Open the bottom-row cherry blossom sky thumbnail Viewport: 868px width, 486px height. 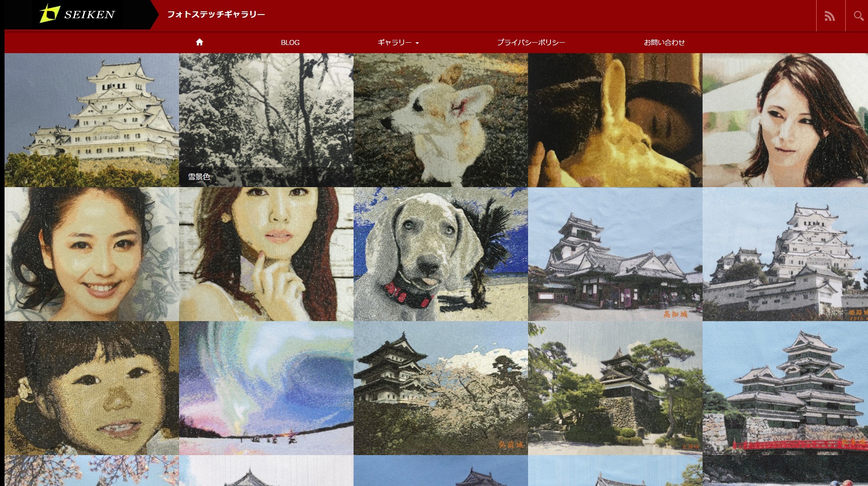[x=92, y=471]
